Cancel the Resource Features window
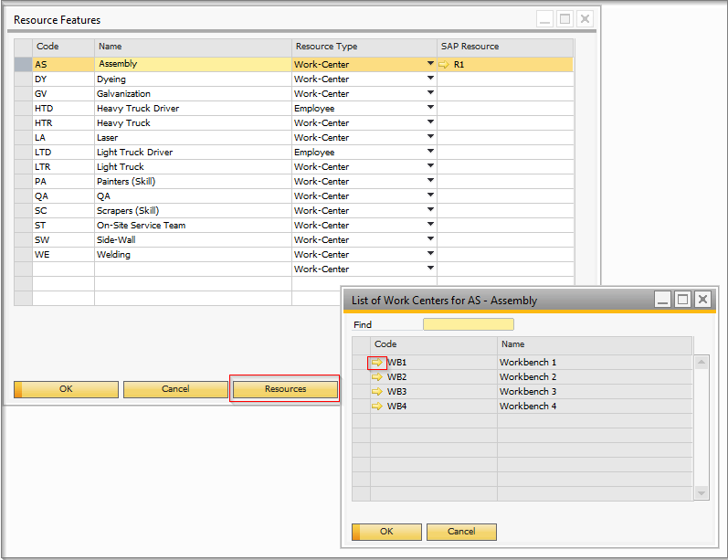Viewport: 728px width, 560px height. (175, 389)
